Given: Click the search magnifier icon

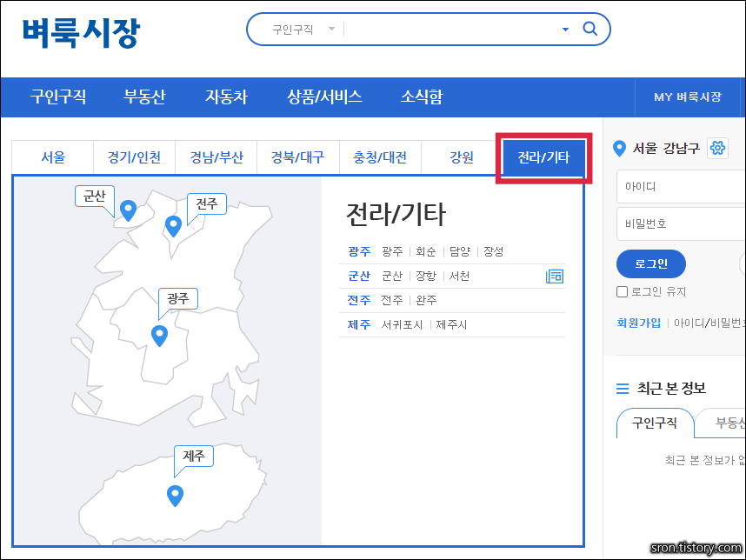Looking at the screenshot, I should point(590,29).
